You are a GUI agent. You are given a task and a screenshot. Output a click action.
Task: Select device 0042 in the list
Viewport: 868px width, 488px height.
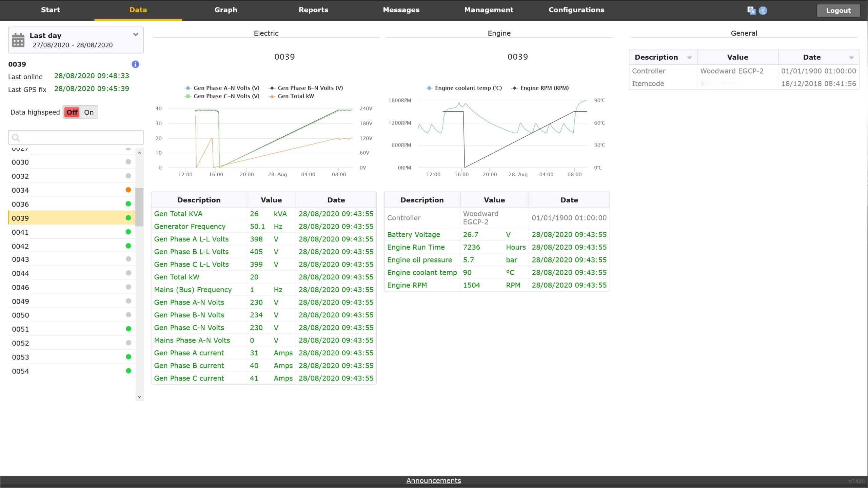click(20, 246)
